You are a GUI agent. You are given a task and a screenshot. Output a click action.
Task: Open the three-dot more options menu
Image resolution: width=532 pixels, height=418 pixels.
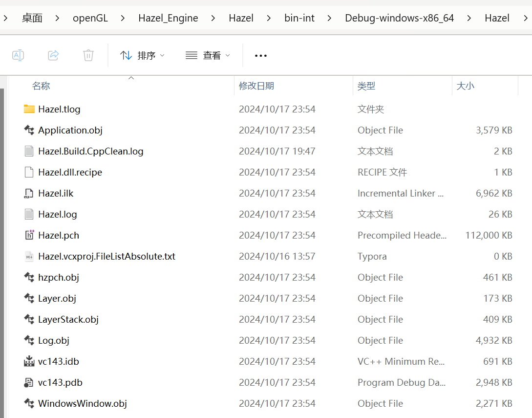[x=260, y=55]
